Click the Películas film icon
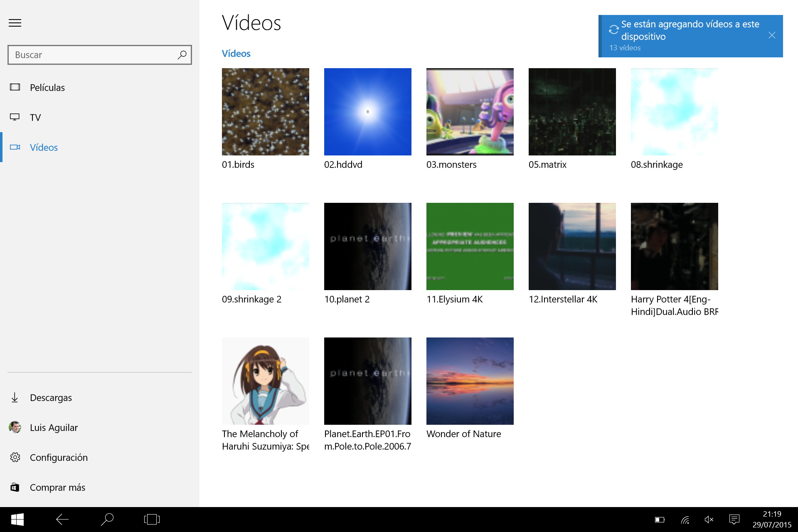798x532 pixels. (15, 87)
